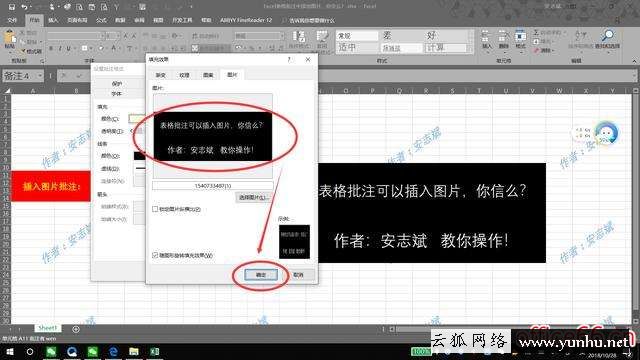Viewport: 640px width, 360px height.
Task: Click the Font Color 'A' icon
Action: (x=114, y=48)
